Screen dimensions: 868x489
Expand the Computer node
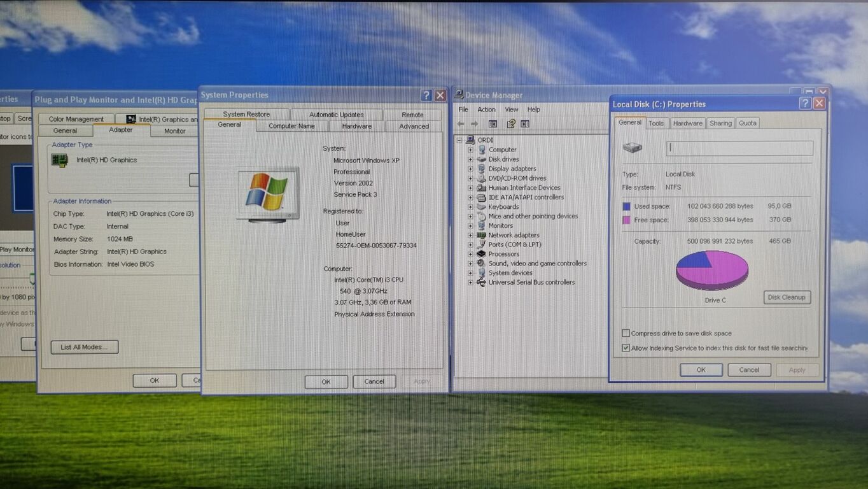tap(471, 150)
